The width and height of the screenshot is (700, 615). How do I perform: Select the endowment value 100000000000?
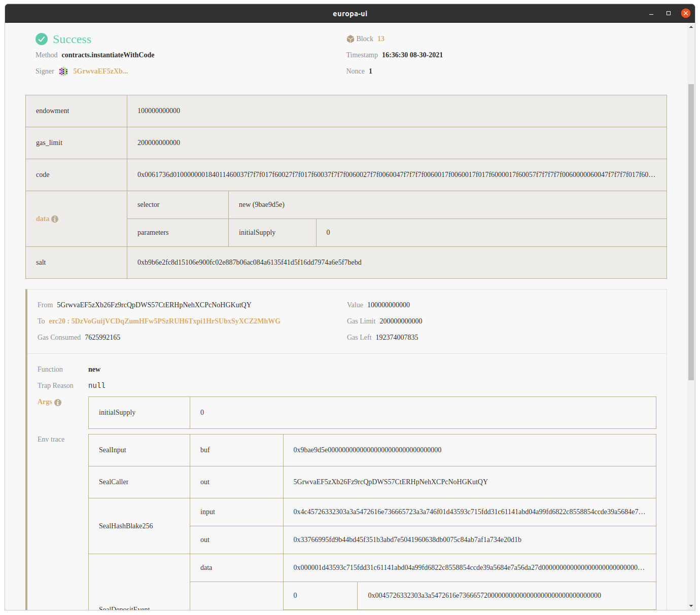tap(159, 111)
